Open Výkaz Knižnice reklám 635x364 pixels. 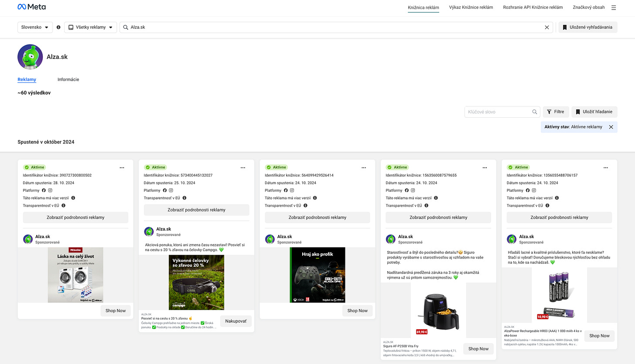[x=471, y=7]
